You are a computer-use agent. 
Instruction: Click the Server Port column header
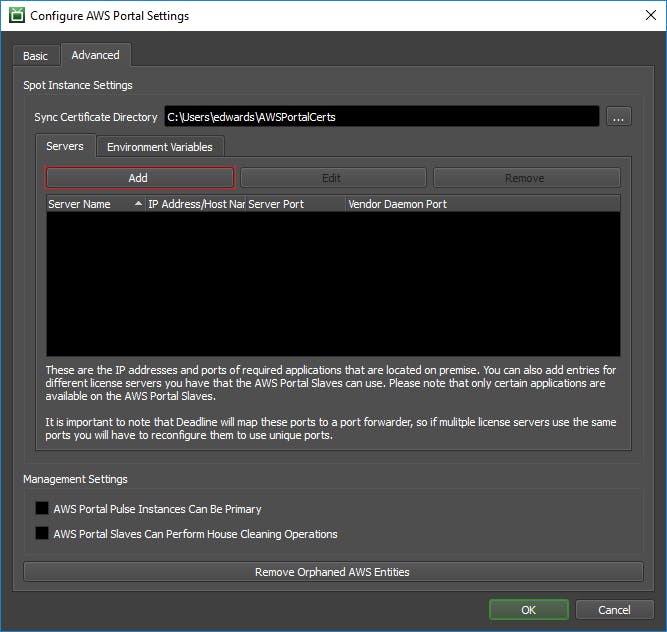[x=296, y=204]
